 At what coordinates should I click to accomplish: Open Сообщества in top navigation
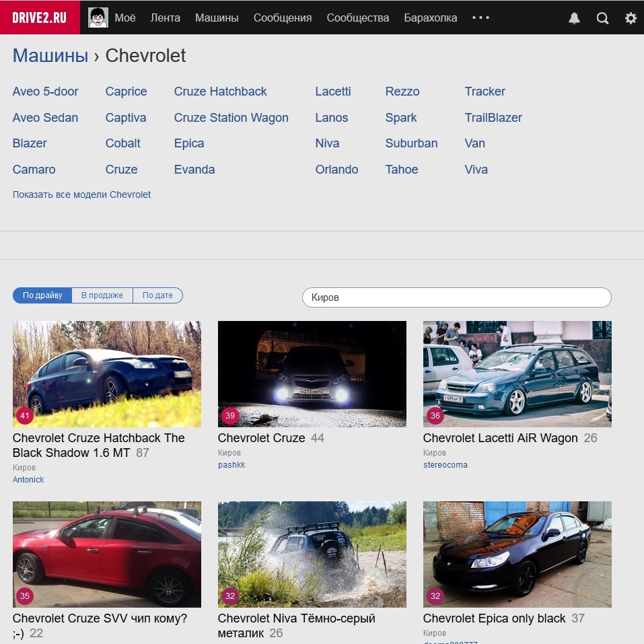tap(358, 17)
